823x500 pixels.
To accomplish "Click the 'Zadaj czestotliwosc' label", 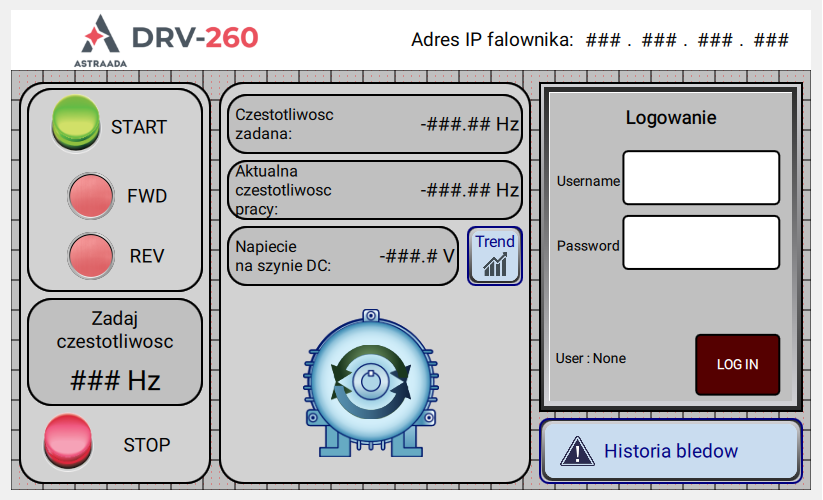I will 115,330.
